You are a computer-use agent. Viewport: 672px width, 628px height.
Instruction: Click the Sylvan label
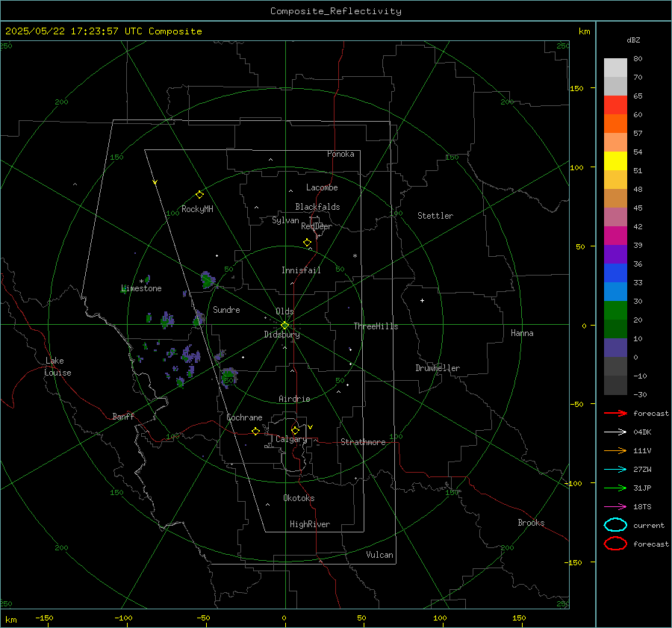click(x=285, y=220)
